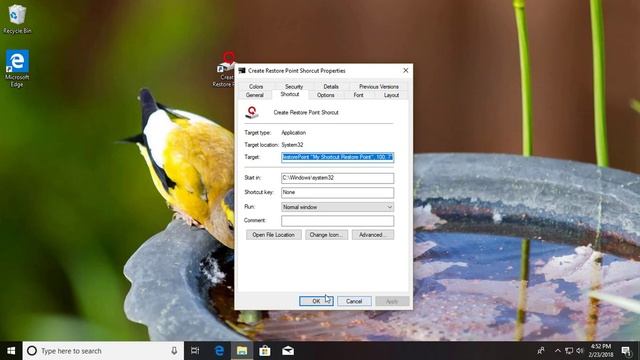The width and height of the screenshot is (640, 360).
Task: Select the Microsoft Edge desktop shortcut
Action: (x=17, y=68)
